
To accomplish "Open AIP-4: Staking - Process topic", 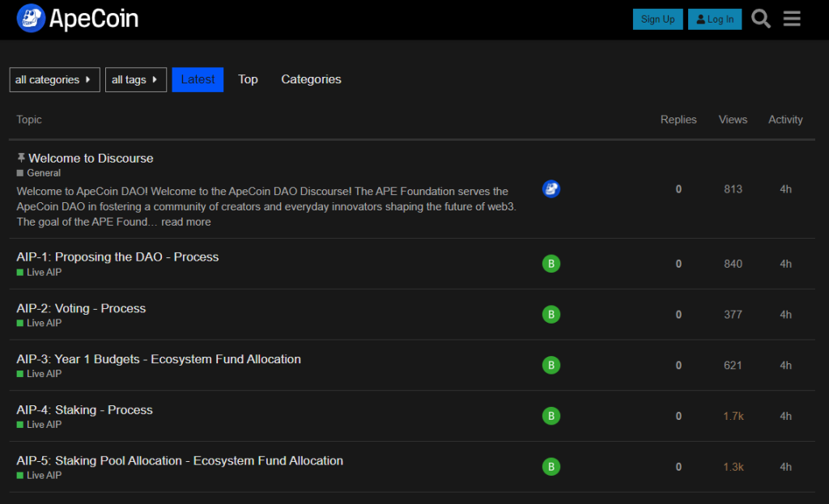I will click(84, 409).
